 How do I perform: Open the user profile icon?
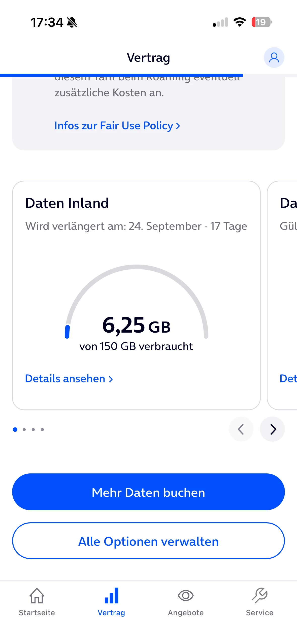[x=274, y=57]
